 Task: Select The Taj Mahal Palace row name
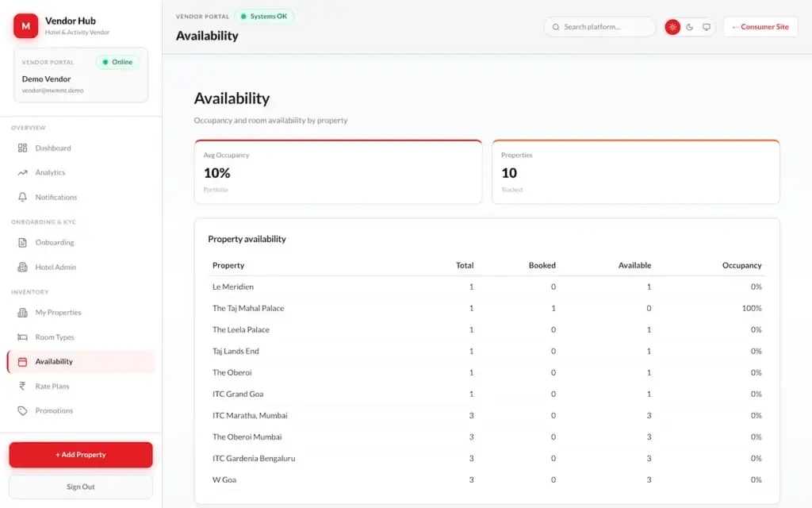pos(248,309)
